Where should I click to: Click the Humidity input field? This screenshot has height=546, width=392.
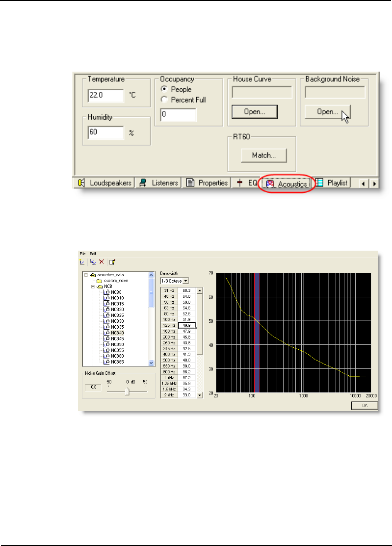[x=106, y=132]
